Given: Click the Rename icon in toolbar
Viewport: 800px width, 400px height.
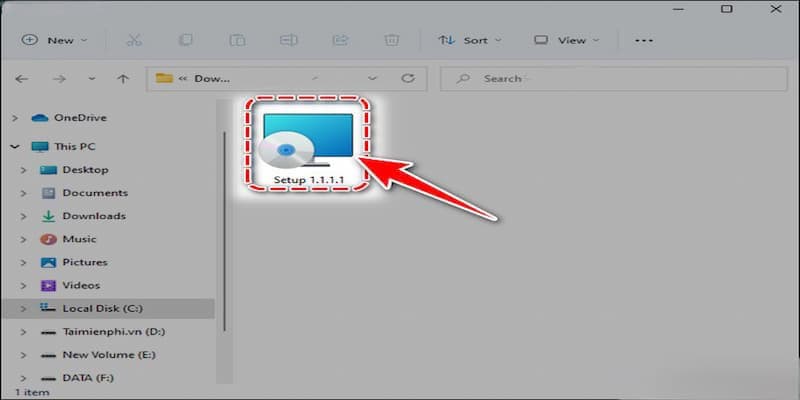Looking at the screenshot, I should click(x=288, y=40).
